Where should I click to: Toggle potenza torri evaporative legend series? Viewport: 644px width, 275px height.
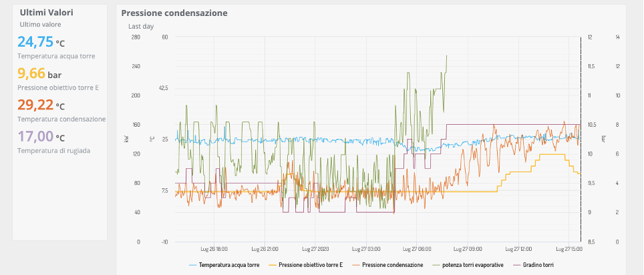pyautogui.click(x=468, y=265)
